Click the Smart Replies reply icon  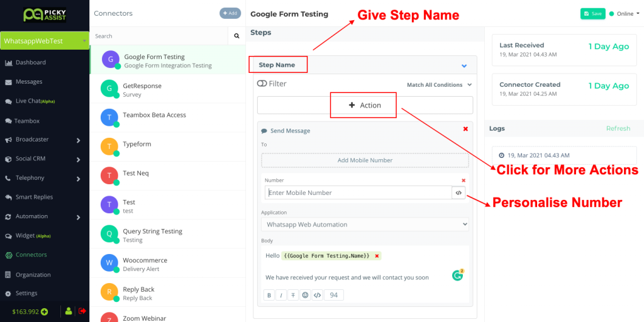[x=8, y=197]
